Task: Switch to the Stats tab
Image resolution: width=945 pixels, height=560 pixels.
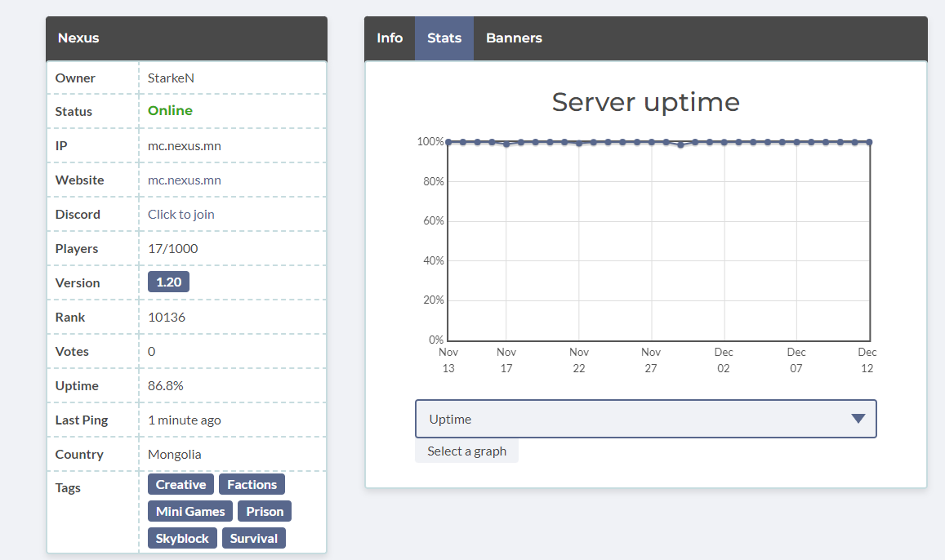Action: (444, 38)
